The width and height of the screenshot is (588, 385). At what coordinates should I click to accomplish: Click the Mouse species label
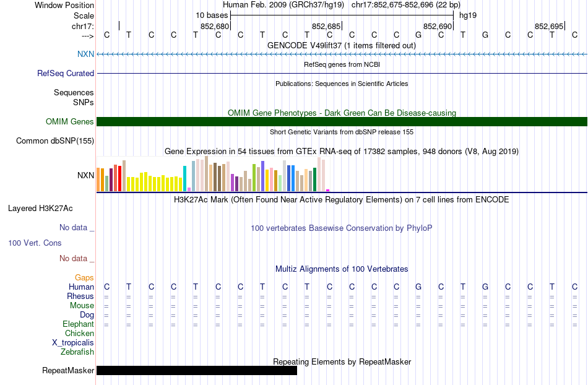[82, 306]
